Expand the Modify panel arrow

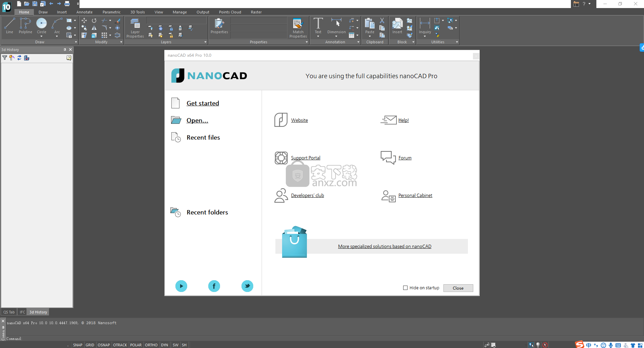pyautogui.click(x=121, y=42)
